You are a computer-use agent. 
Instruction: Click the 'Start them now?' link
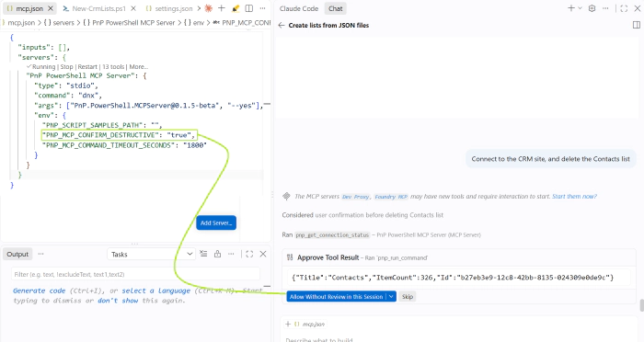coord(574,197)
